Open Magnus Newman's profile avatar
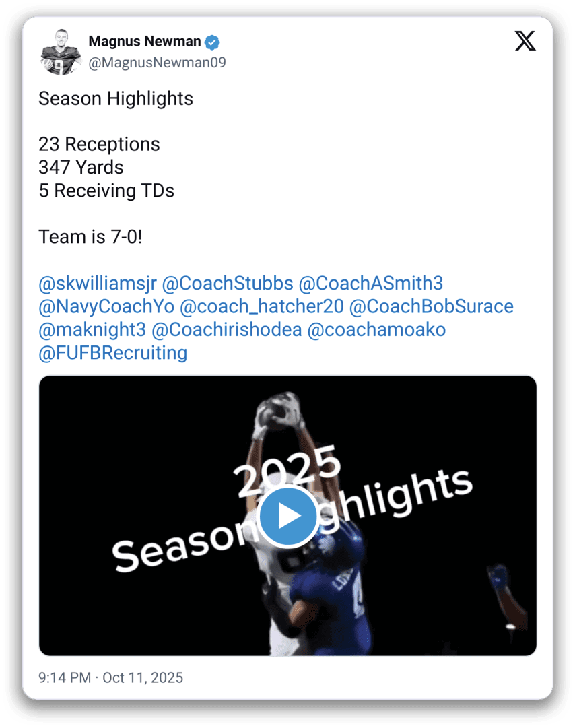The image size is (575, 728). (61, 52)
